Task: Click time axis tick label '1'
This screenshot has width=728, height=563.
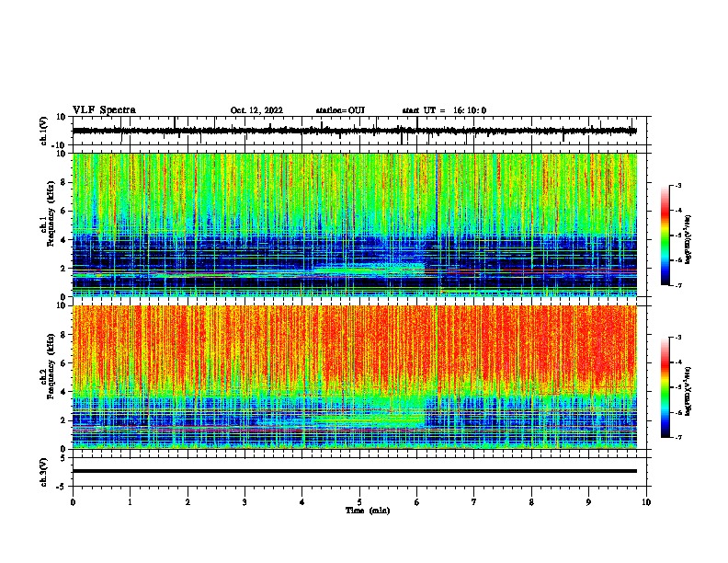Action: coord(130,502)
